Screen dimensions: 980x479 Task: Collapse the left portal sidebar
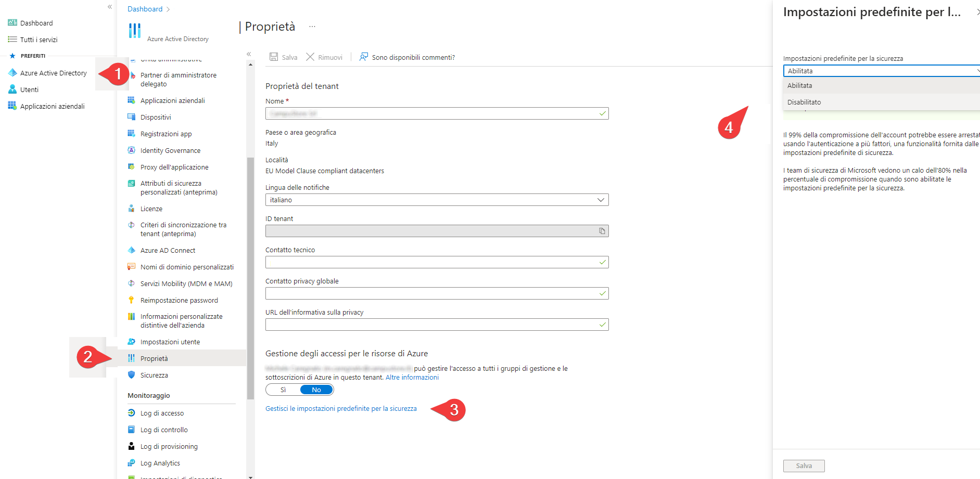(110, 7)
